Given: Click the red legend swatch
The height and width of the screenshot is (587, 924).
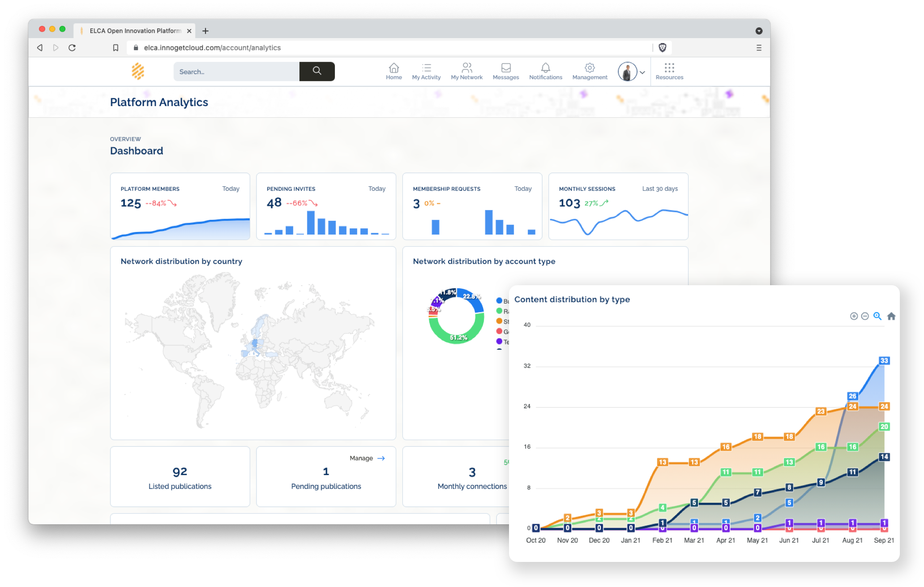Looking at the screenshot, I should point(499,331).
